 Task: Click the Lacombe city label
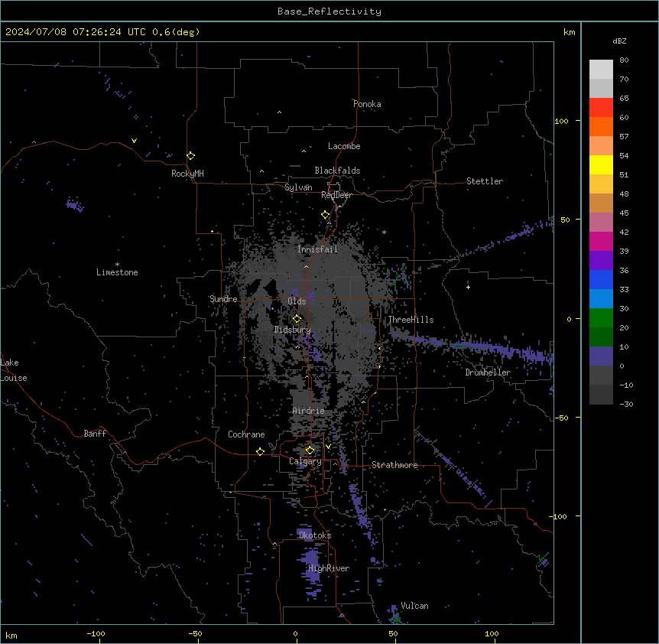coord(344,146)
